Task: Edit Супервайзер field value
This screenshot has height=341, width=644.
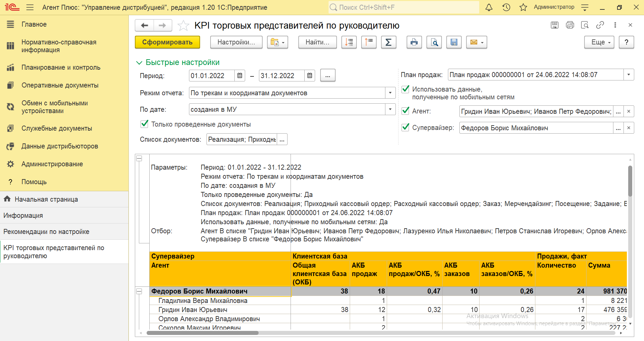Action: coord(536,128)
